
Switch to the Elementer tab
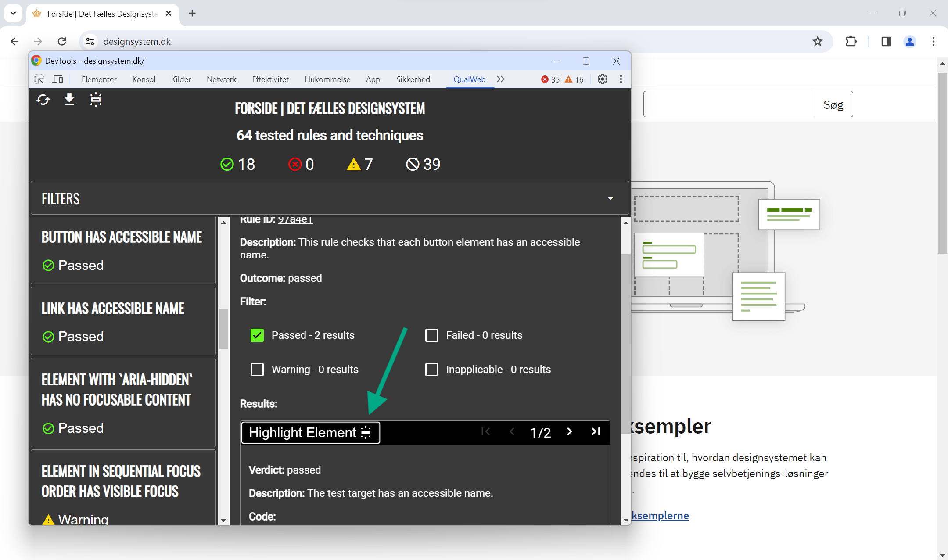point(99,79)
